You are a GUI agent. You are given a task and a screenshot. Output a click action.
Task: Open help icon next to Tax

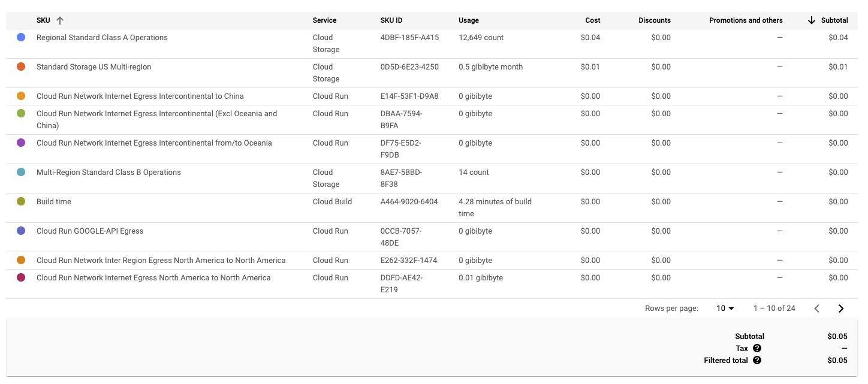[757, 349]
